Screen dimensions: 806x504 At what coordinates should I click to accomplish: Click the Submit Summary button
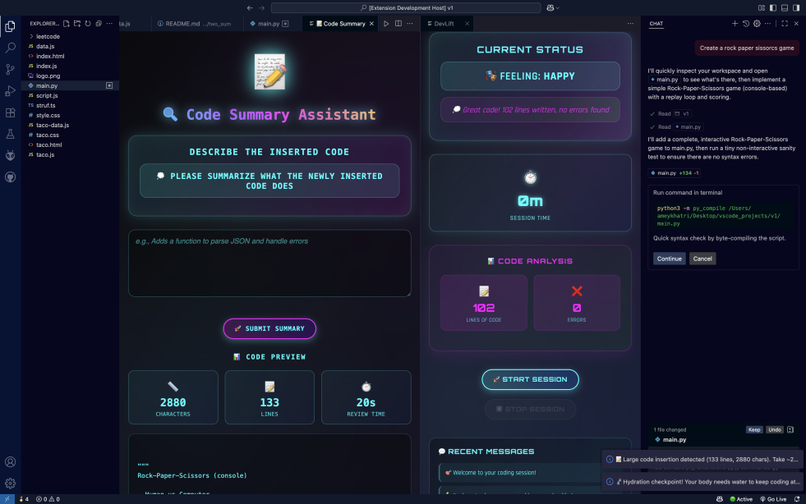click(x=269, y=329)
